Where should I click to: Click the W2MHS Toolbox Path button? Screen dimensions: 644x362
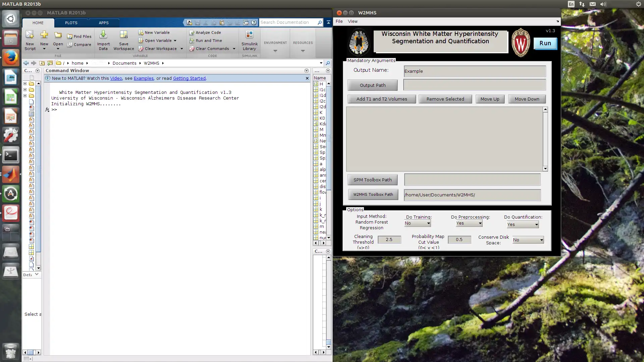point(373,194)
